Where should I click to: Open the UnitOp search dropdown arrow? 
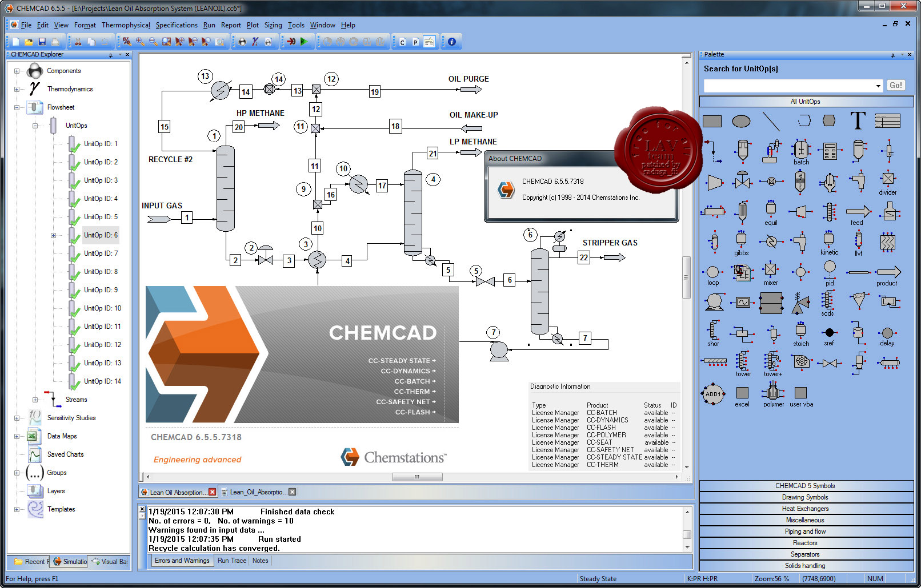(x=878, y=86)
